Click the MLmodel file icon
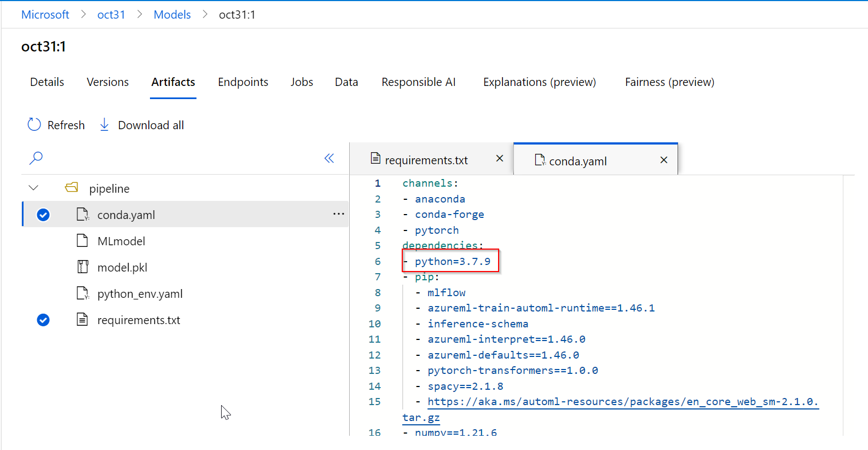868x450 pixels. (83, 241)
